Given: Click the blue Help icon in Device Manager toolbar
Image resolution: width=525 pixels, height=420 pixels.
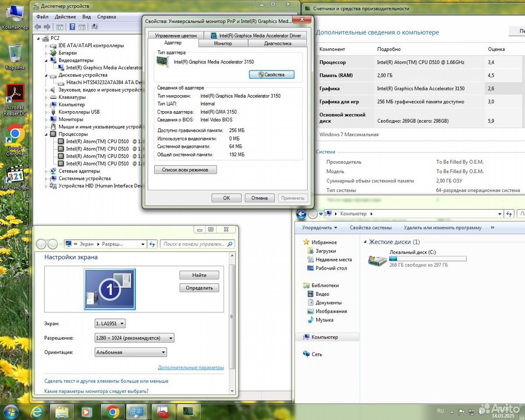Looking at the screenshot, I should 71,27.
